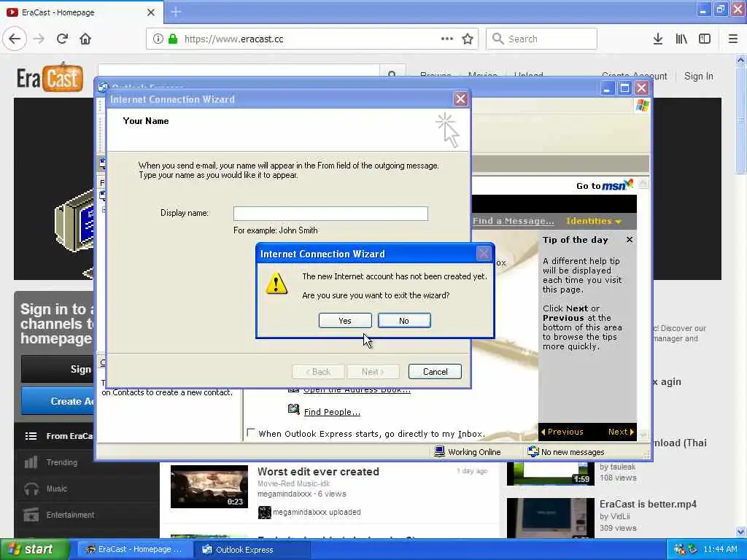The image size is (747, 560).
Task: Maximize the Outlook Express window
Action: 624,88
